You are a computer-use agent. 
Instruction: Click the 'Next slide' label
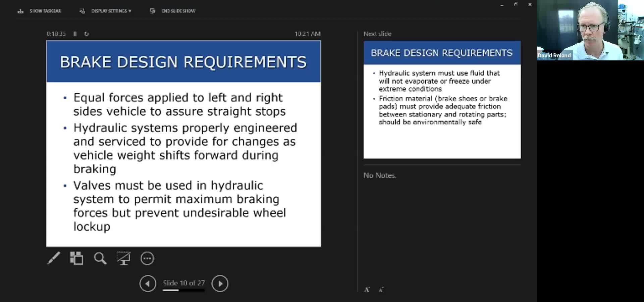pos(377,34)
